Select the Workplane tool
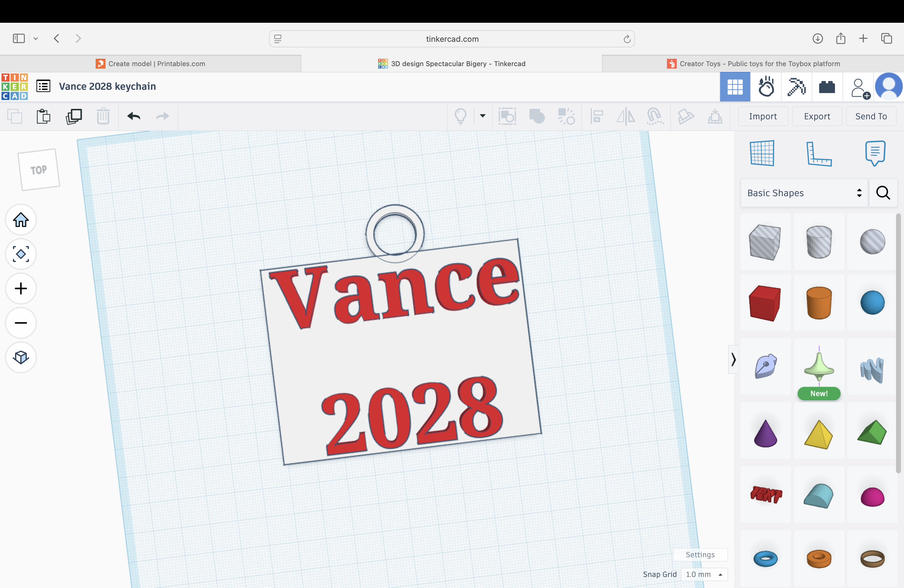Image resolution: width=904 pixels, height=588 pixels. pyautogui.click(x=762, y=153)
